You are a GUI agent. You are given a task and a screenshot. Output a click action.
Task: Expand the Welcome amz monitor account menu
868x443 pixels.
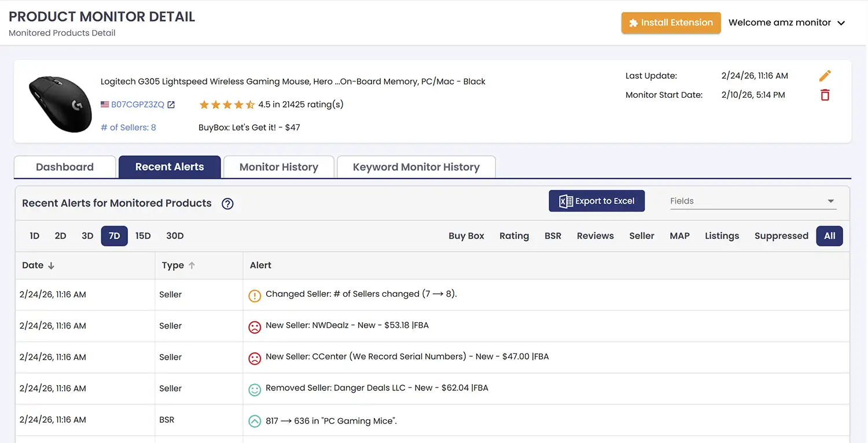[x=788, y=23]
